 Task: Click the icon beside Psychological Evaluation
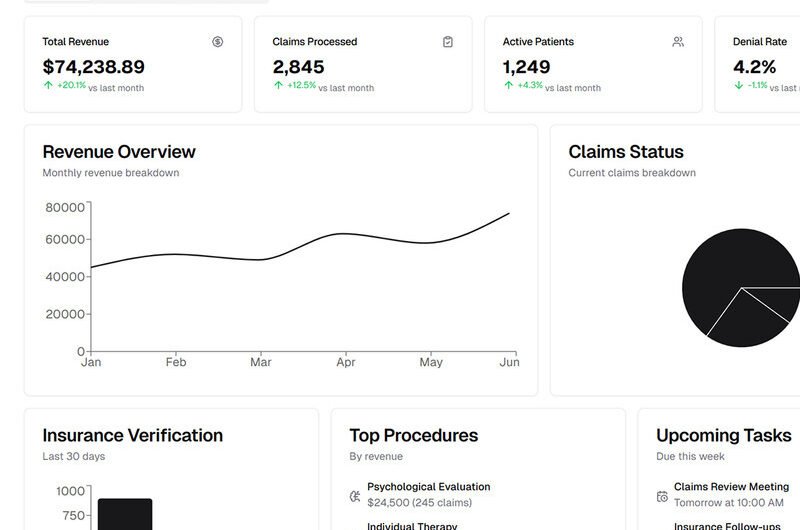click(x=355, y=496)
